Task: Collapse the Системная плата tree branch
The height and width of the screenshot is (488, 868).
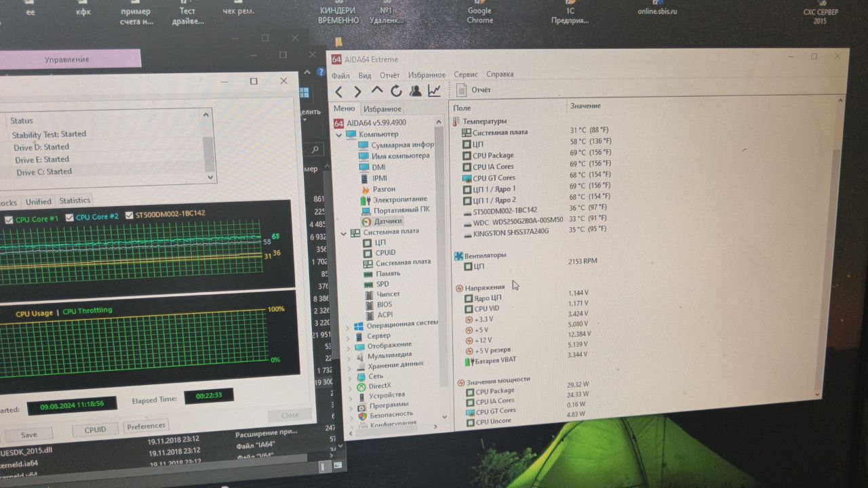Action: [344, 233]
